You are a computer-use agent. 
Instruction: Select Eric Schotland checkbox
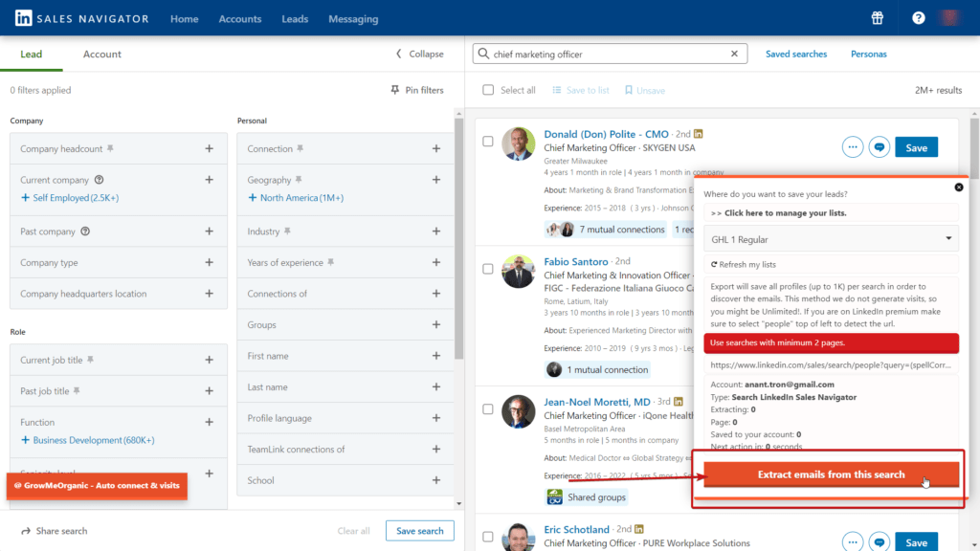(488, 537)
